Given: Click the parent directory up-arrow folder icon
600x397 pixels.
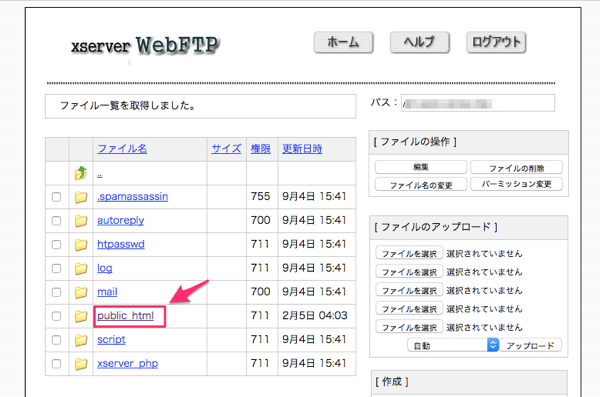Looking at the screenshot, I should pyautogui.click(x=81, y=173).
